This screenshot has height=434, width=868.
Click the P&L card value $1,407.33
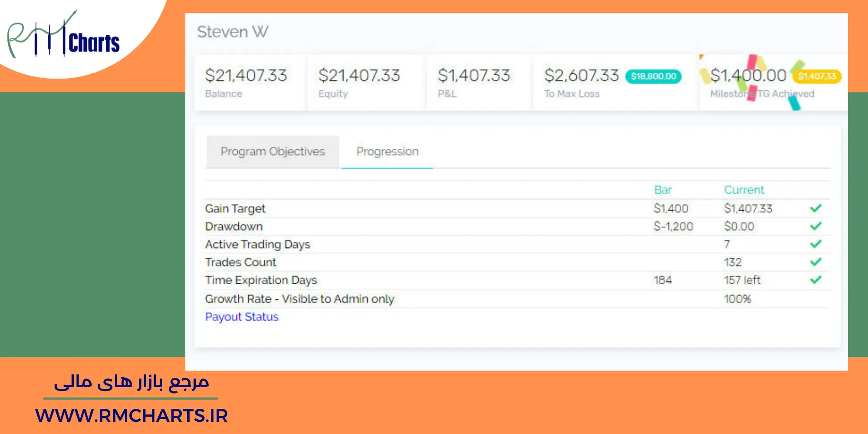point(474,76)
